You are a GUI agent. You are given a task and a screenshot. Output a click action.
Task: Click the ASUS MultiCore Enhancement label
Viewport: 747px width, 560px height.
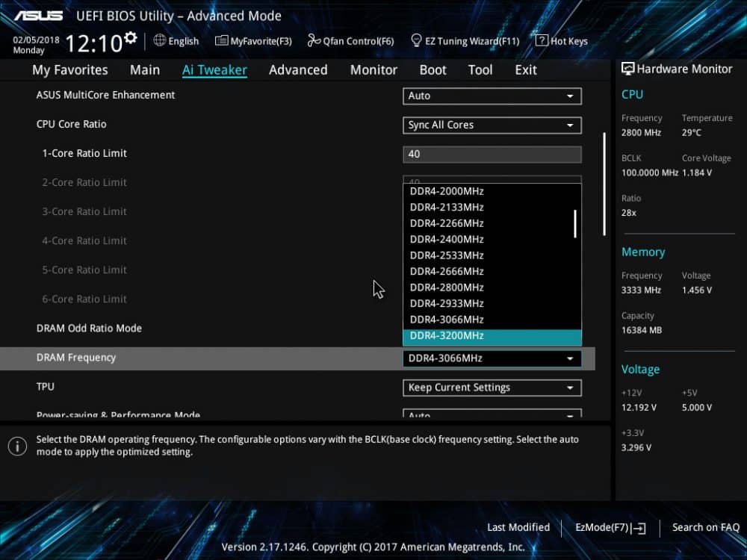[106, 96]
